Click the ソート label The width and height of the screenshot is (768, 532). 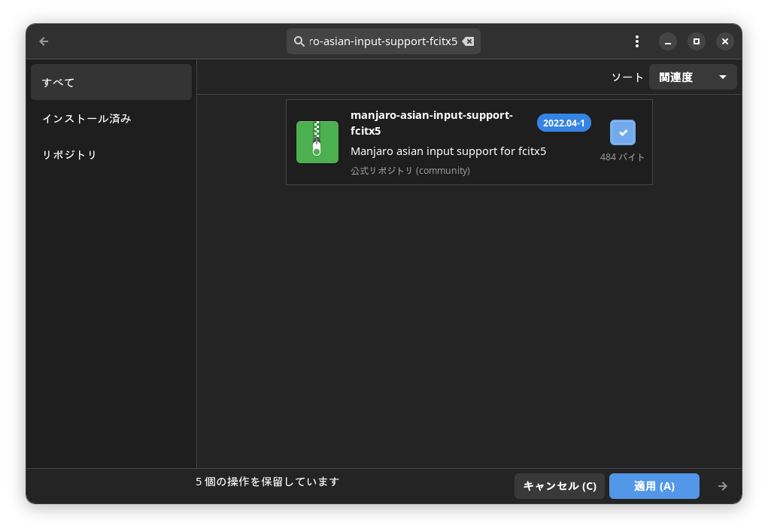click(x=627, y=78)
